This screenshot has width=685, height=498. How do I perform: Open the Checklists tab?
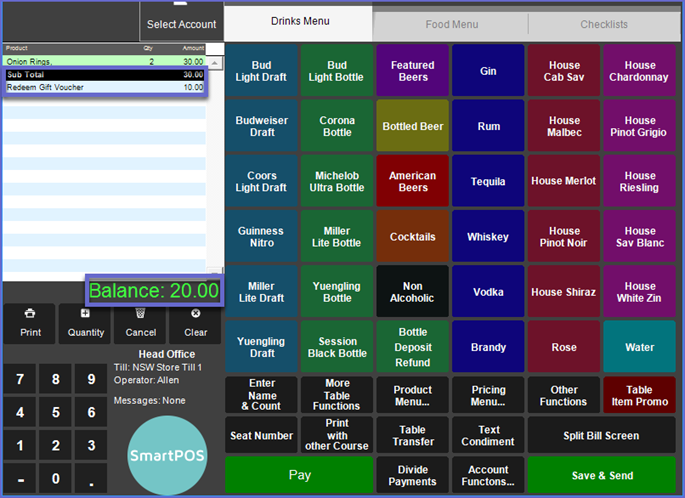pos(604,24)
